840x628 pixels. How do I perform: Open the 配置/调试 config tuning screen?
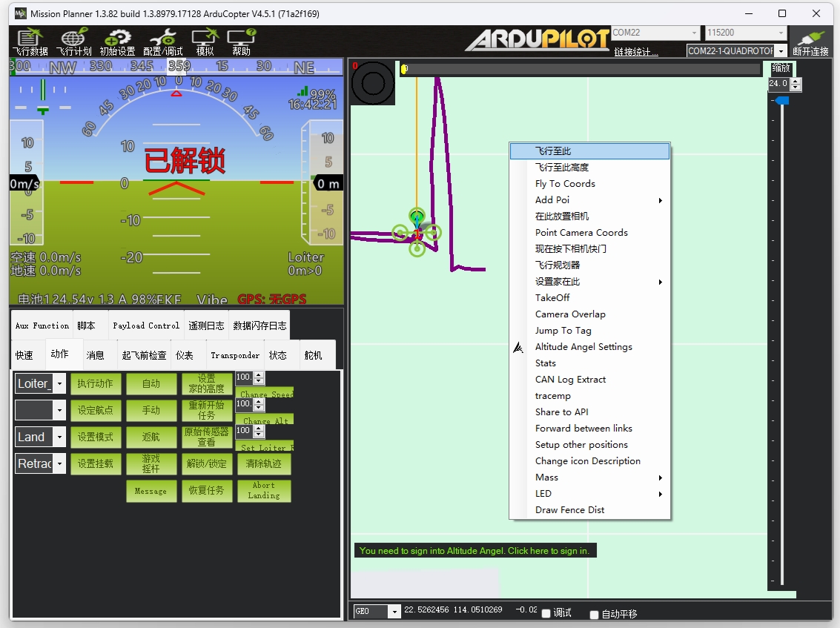tap(163, 42)
